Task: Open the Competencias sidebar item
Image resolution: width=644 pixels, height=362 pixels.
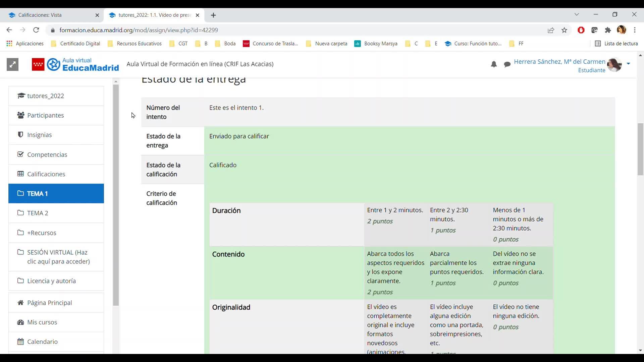Action: (x=47, y=155)
